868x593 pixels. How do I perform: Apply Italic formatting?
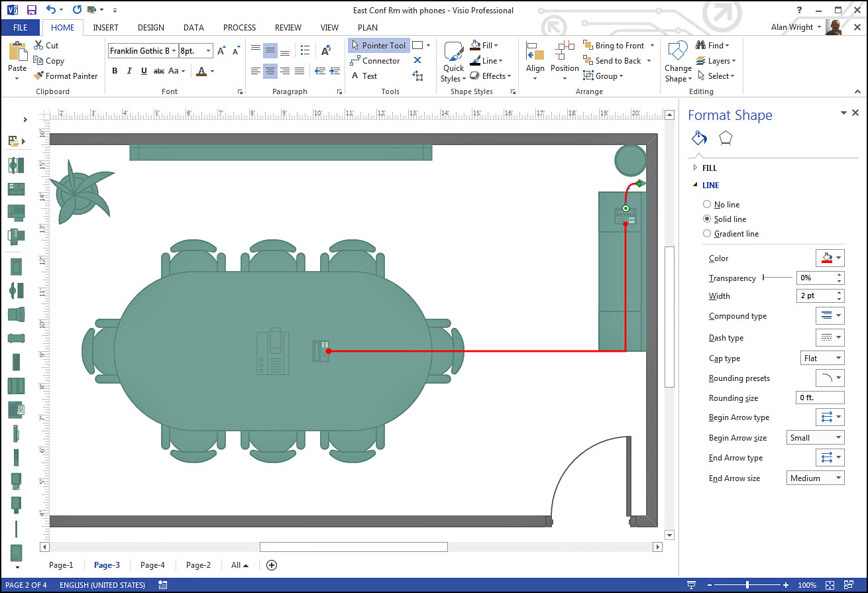129,71
